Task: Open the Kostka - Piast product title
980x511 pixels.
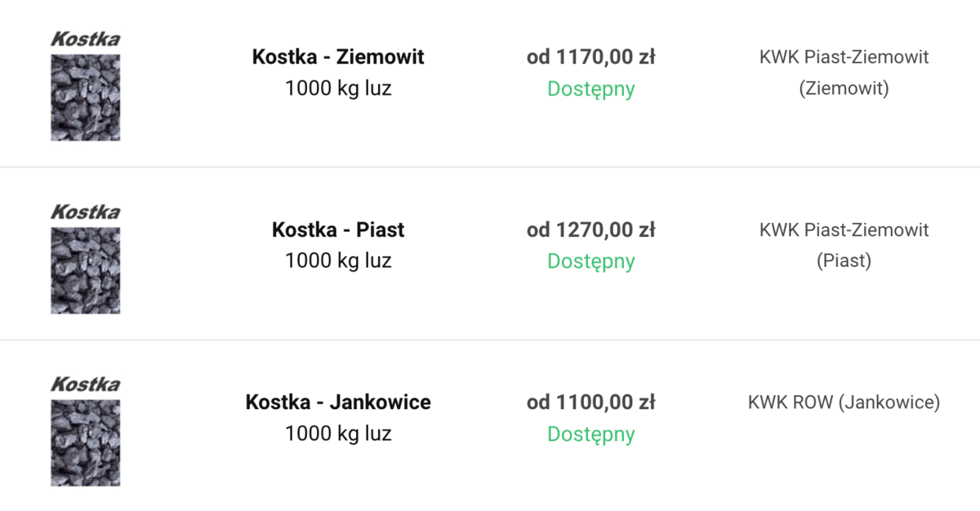Action: (338, 230)
